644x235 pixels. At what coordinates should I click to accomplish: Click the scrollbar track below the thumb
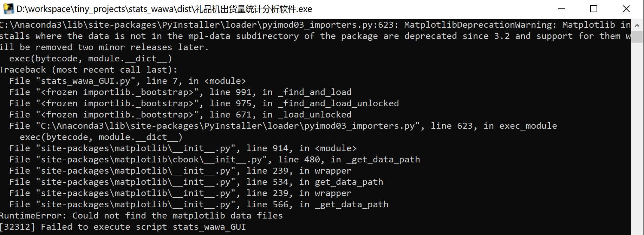pyautogui.click(x=637, y=140)
